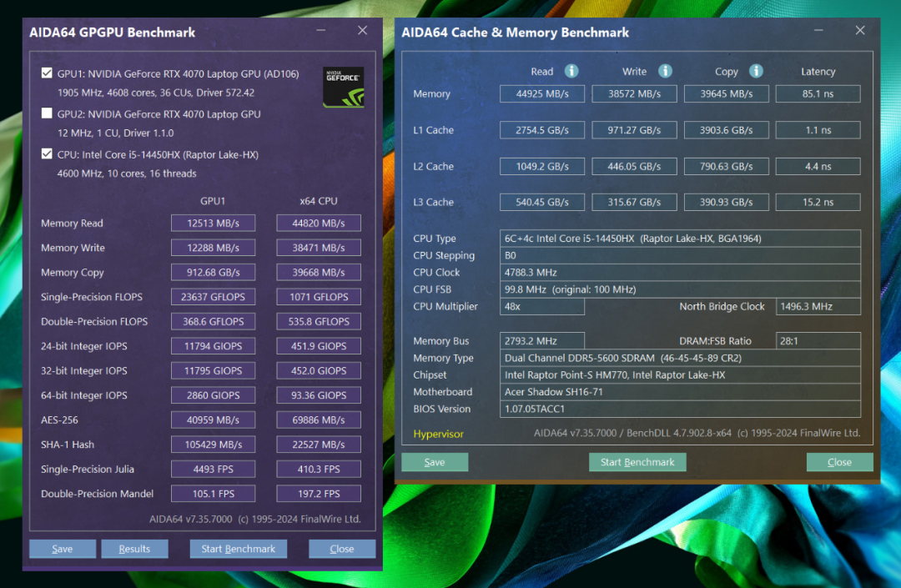
Task: Select GPU1 AES-256 40959 MB/s value
Action: click(214, 420)
